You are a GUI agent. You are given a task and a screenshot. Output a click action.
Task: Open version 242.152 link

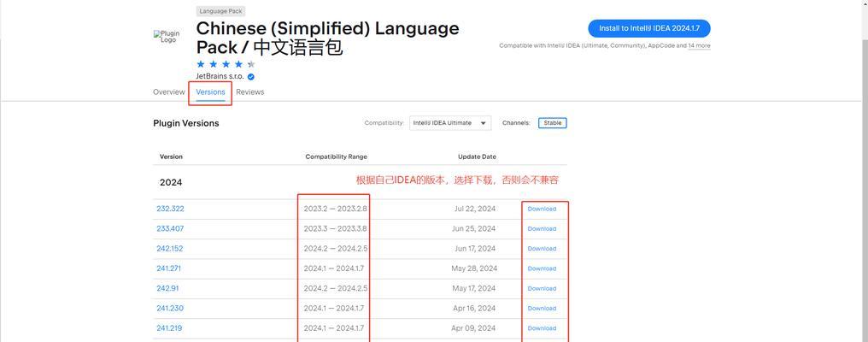click(x=170, y=249)
